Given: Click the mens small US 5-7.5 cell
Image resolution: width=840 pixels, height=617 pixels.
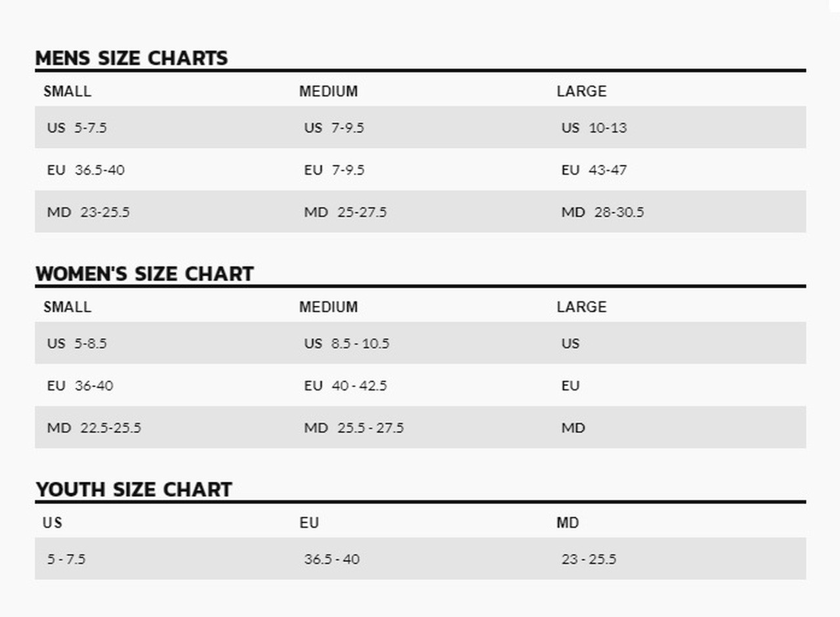Looking at the screenshot, I should click(77, 127).
